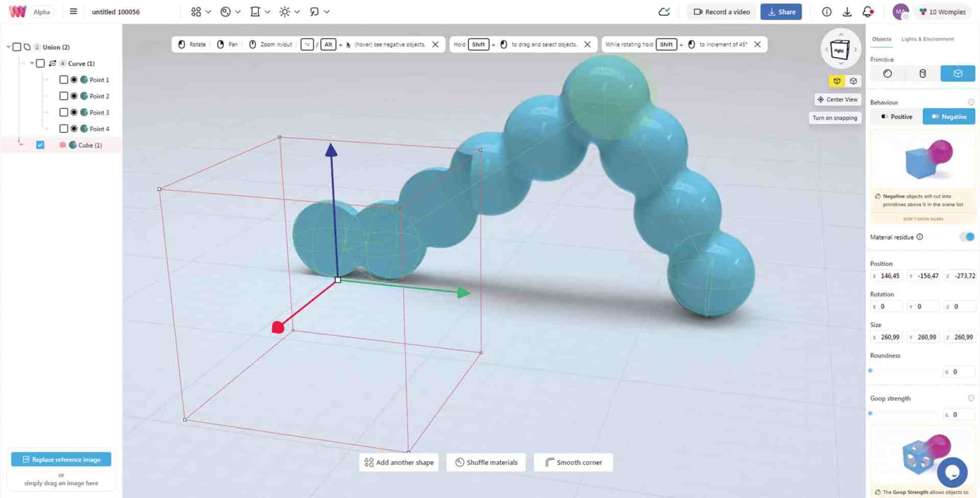Check the Point 1 checkbox in the scene list
The width and height of the screenshot is (980, 498).
64,80
